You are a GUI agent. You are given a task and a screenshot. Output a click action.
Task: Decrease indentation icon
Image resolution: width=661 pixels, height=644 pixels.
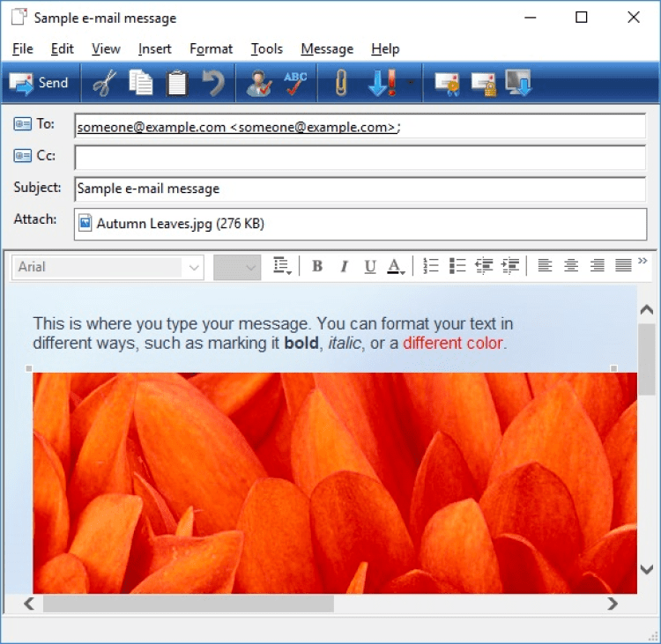pos(484,266)
